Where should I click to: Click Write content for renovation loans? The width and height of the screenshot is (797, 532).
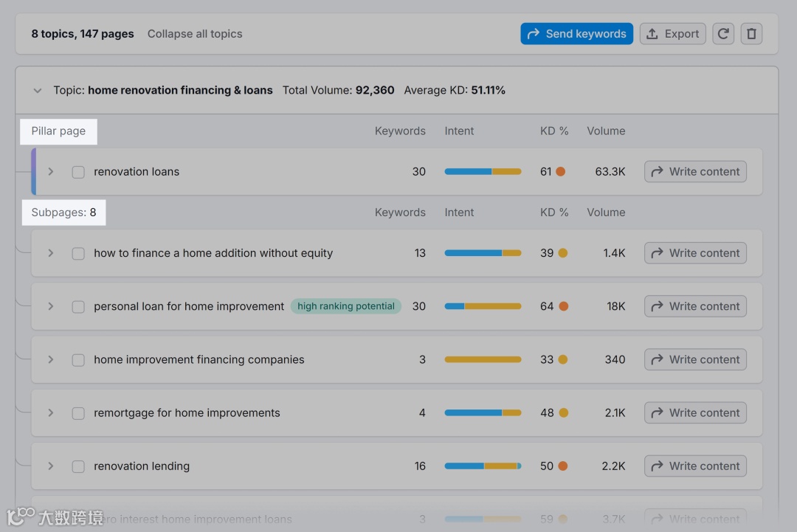pos(695,172)
